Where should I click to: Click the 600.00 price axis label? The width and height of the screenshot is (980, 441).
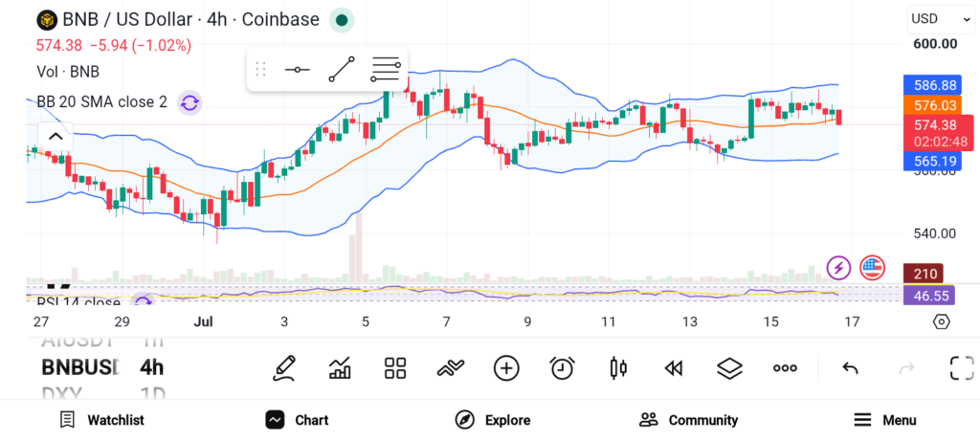tap(935, 44)
